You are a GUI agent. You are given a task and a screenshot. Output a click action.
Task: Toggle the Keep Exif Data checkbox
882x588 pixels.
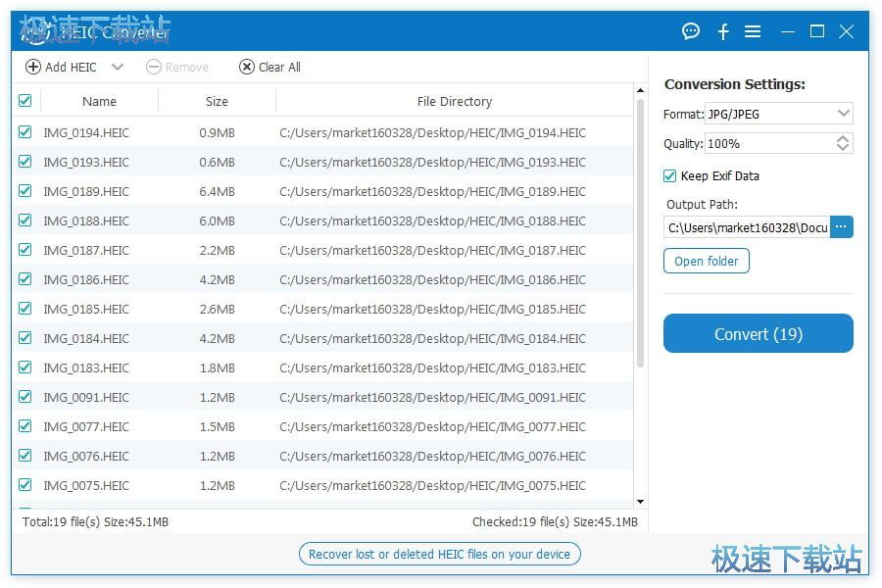[670, 176]
